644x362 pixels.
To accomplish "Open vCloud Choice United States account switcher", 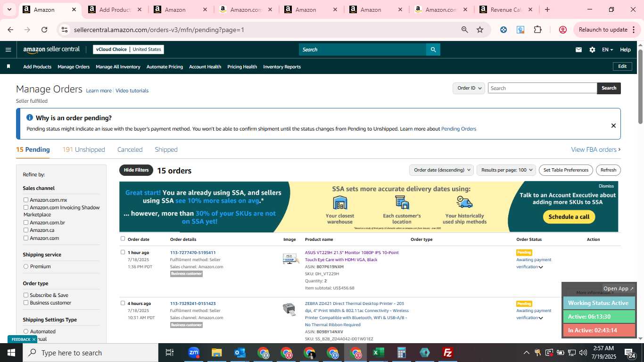I will 128,49.
